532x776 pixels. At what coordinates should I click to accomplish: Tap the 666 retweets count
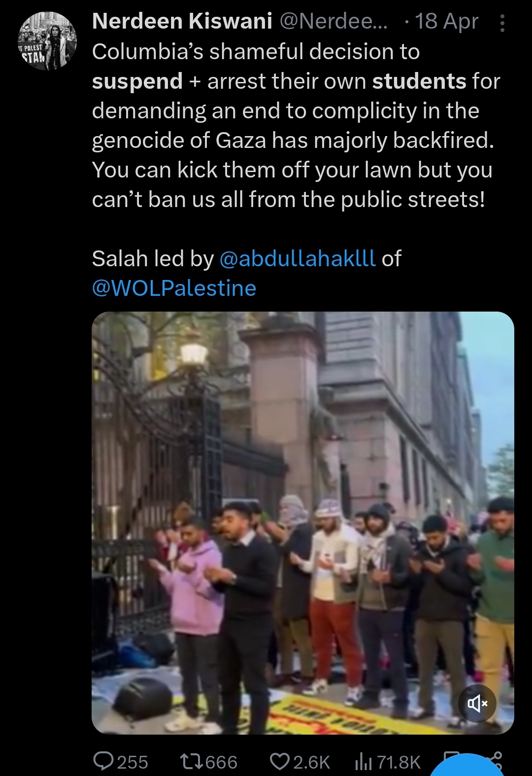point(221,762)
